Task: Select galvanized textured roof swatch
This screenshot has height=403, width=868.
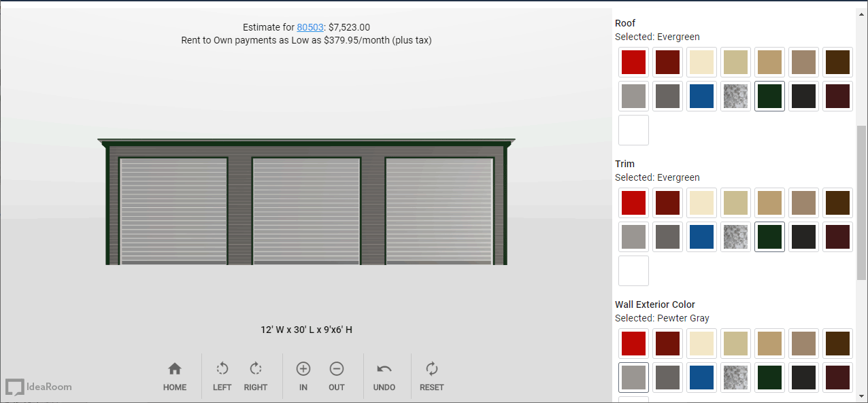Action: point(735,97)
